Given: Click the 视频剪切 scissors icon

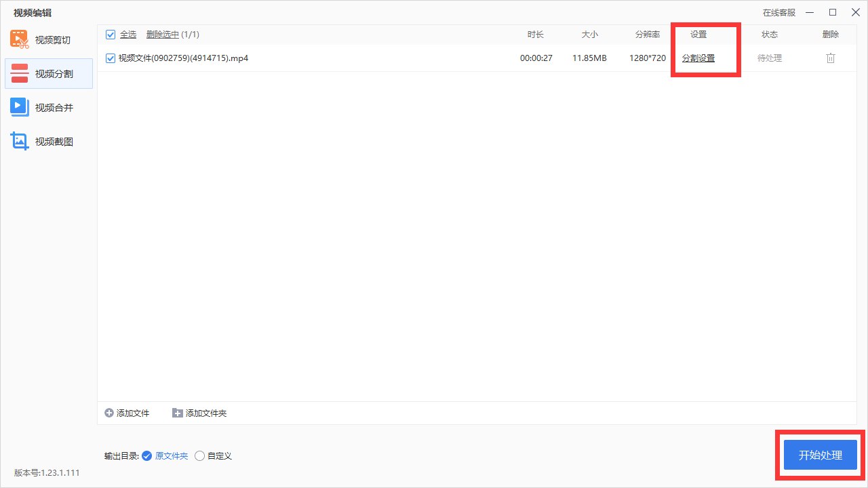Looking at the screenshot, I should click(19, 39).
